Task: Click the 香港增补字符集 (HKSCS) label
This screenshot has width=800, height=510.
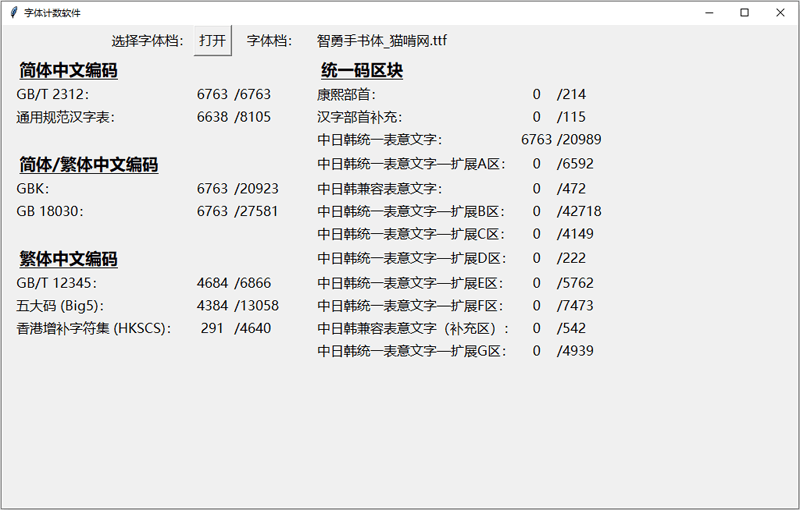Action: pyautogui.click(x=94, y=328)
